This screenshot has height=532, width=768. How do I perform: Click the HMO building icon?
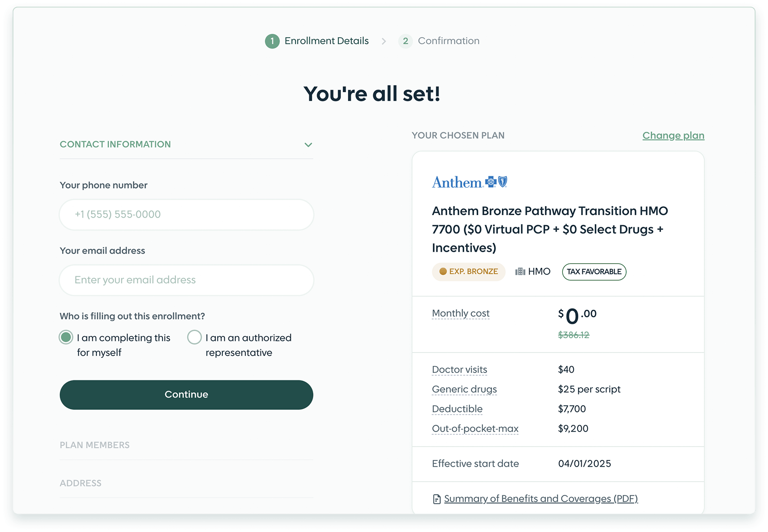(520, 272)
